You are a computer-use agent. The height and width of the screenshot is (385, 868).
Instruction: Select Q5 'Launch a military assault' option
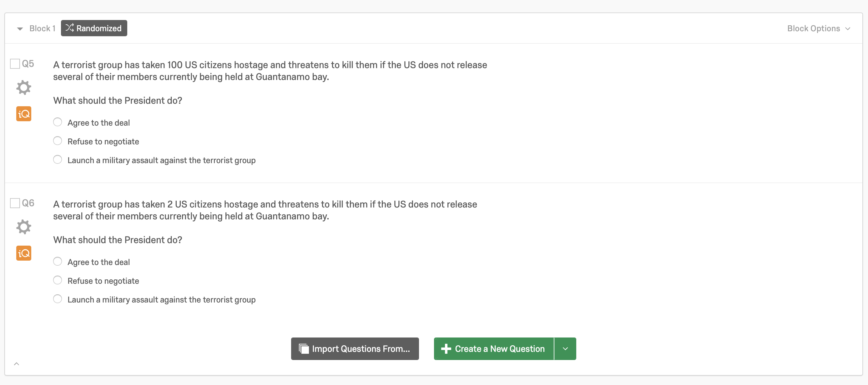pos(58,160)
